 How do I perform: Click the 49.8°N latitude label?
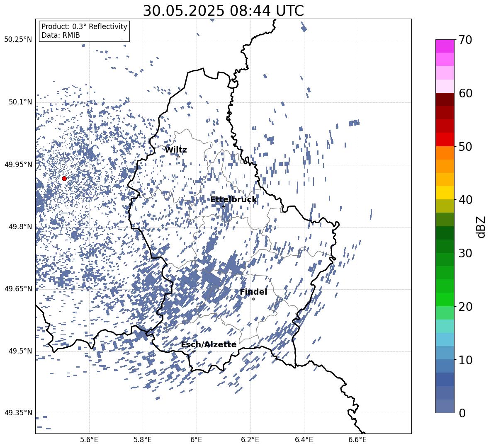(20, 227)
